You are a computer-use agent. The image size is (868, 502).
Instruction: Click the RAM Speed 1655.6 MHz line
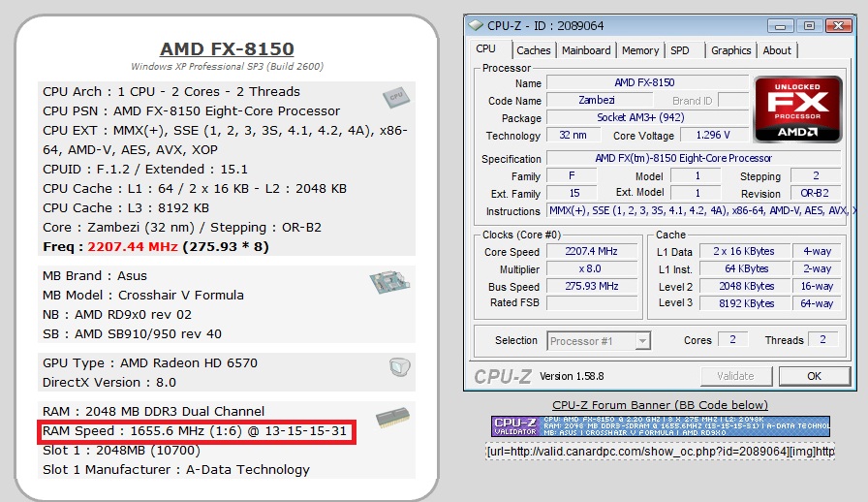(195, 431)
